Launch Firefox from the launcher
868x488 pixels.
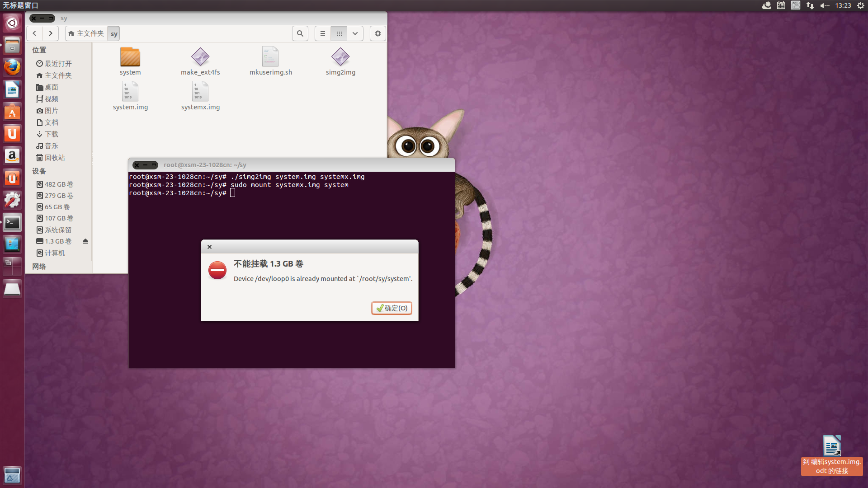(12, 67)
